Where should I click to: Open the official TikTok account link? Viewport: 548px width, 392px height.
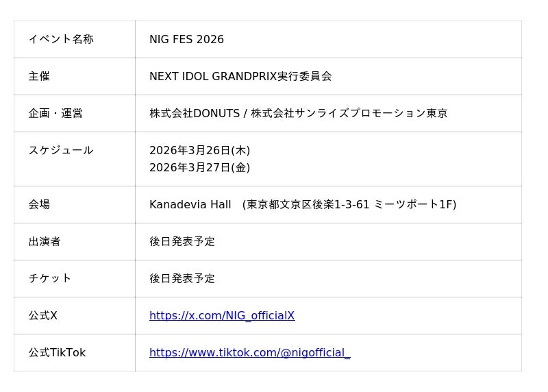point(249,353)
